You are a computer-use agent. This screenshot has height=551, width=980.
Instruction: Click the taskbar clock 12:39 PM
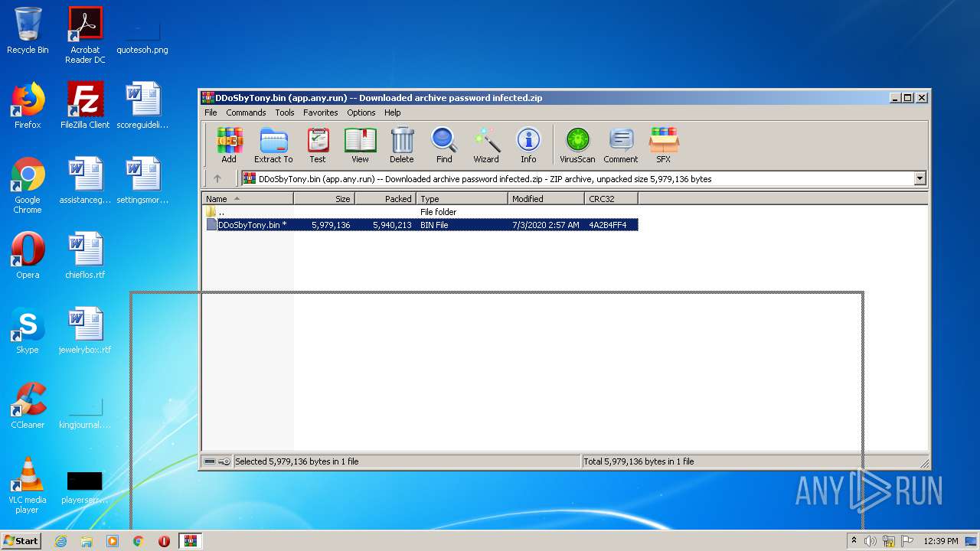tap(940, 541)
